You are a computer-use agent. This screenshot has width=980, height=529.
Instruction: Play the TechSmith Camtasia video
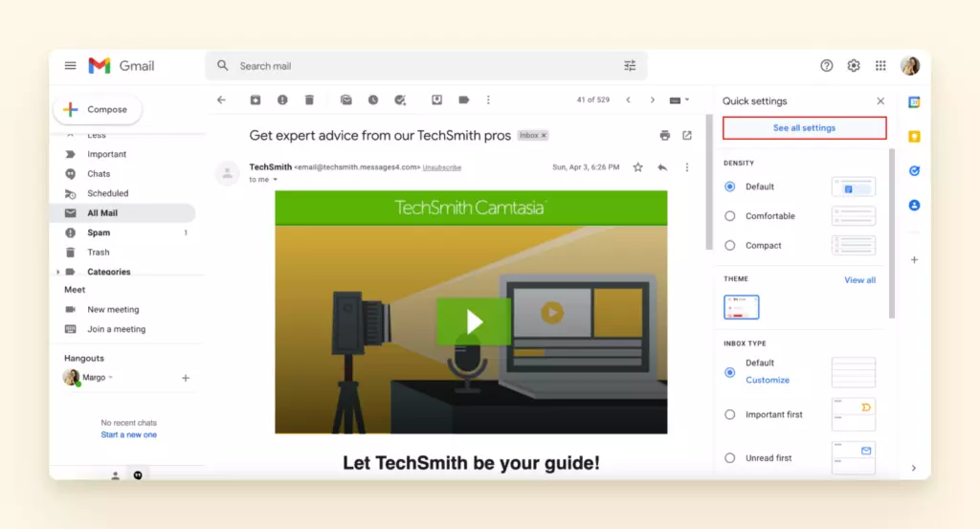474,321
